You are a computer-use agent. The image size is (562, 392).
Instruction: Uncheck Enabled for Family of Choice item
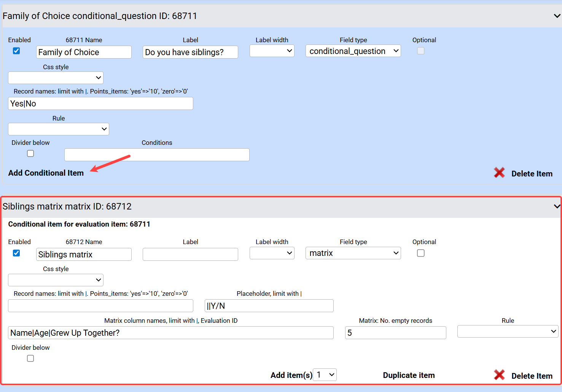[16, 51]
